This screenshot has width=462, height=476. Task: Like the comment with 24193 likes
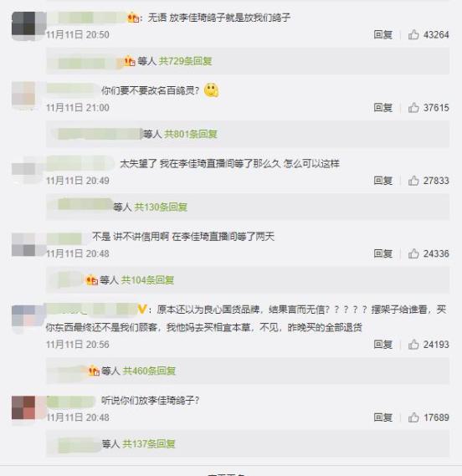coord(413,345)
